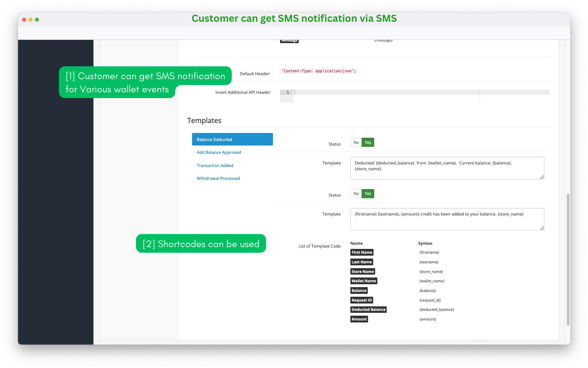Open the Transaction Added template
588x368 pixels.
coord(215,165)
